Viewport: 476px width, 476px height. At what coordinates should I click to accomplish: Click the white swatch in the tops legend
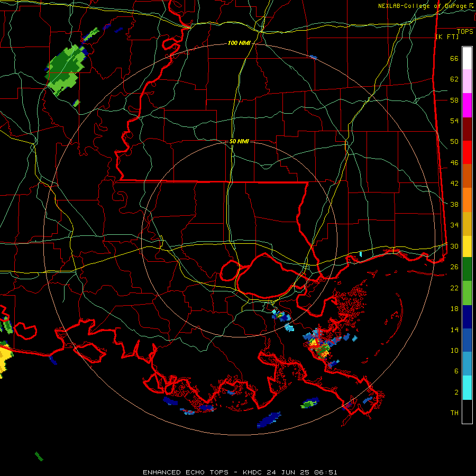(467, 58)
